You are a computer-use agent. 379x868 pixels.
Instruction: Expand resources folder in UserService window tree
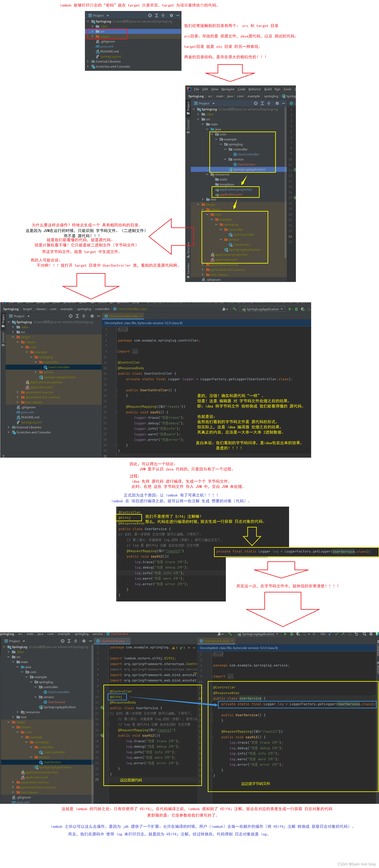click(x=17, y=712)
